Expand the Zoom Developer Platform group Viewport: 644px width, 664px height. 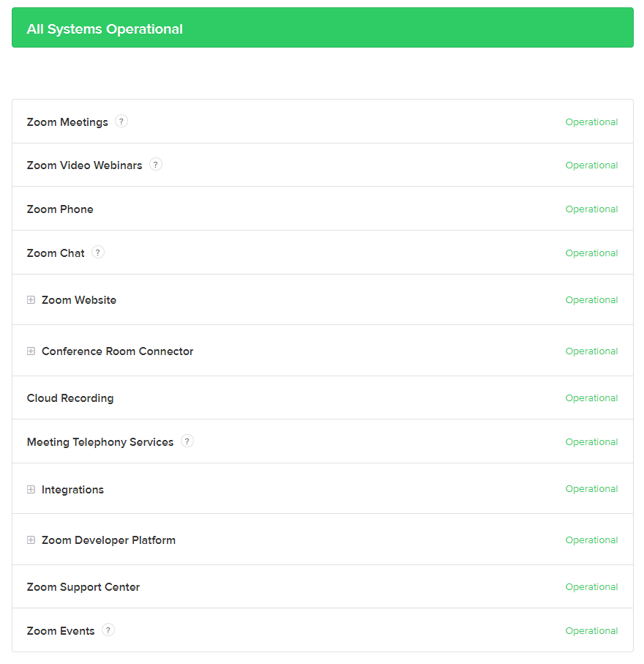coord(31,540)
